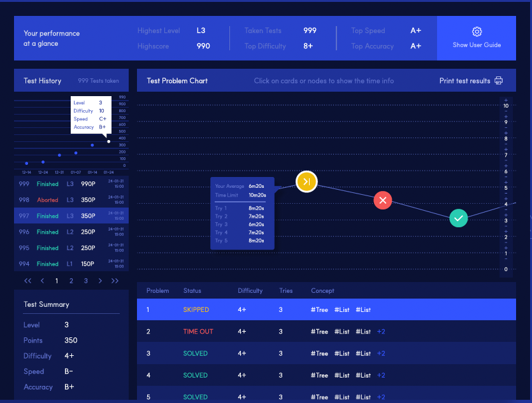Jump to last page with double-right arrows
Viewport: 532px width, 403px height.
click(x=115, y=281)
